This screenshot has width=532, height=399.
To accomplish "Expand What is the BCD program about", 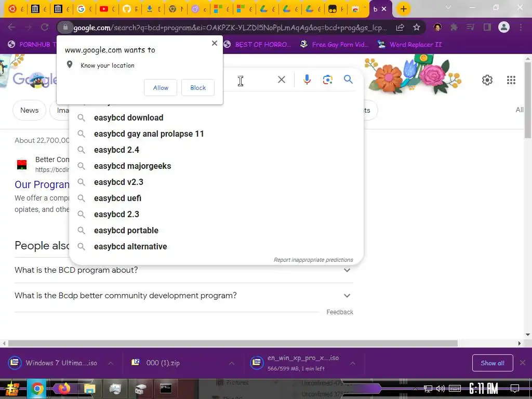I will 184,270.
